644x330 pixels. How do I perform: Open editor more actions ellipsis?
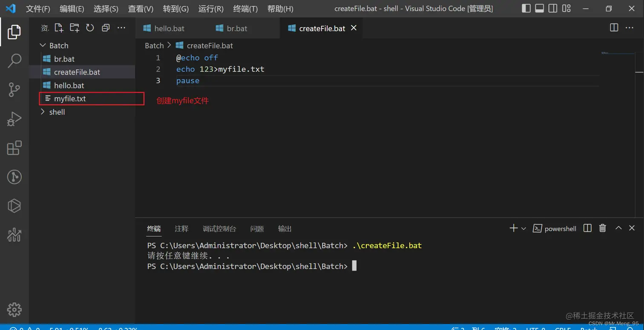pyautogui.click(x=630, y=28)
